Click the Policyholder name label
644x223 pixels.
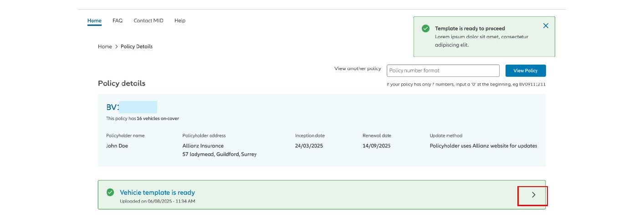[125, 136]
